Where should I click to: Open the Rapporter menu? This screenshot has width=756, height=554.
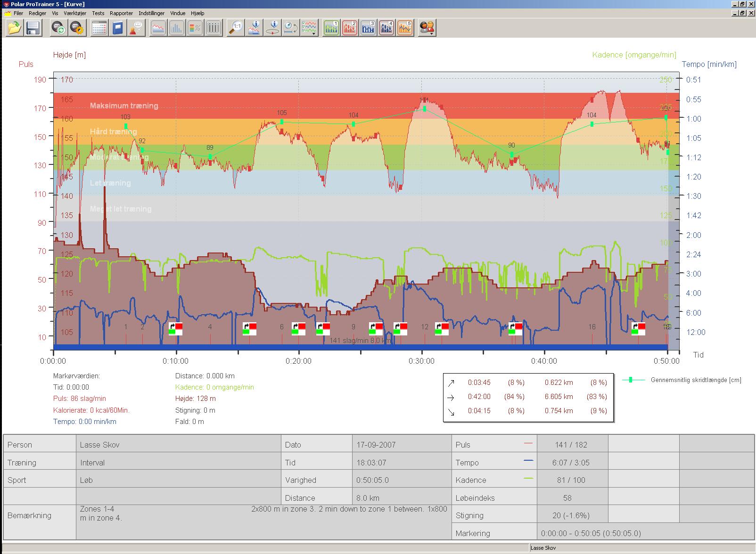coord(121,13)
